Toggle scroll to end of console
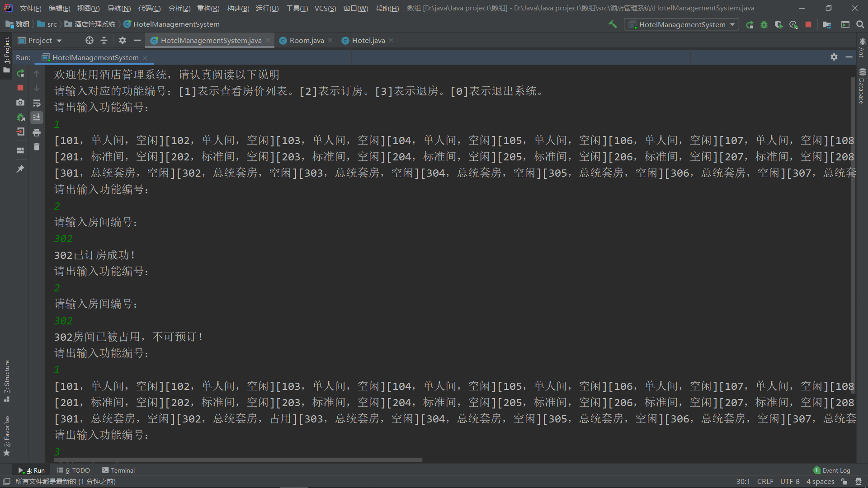The height and width of the screenshot is (488, 868). 37,117
